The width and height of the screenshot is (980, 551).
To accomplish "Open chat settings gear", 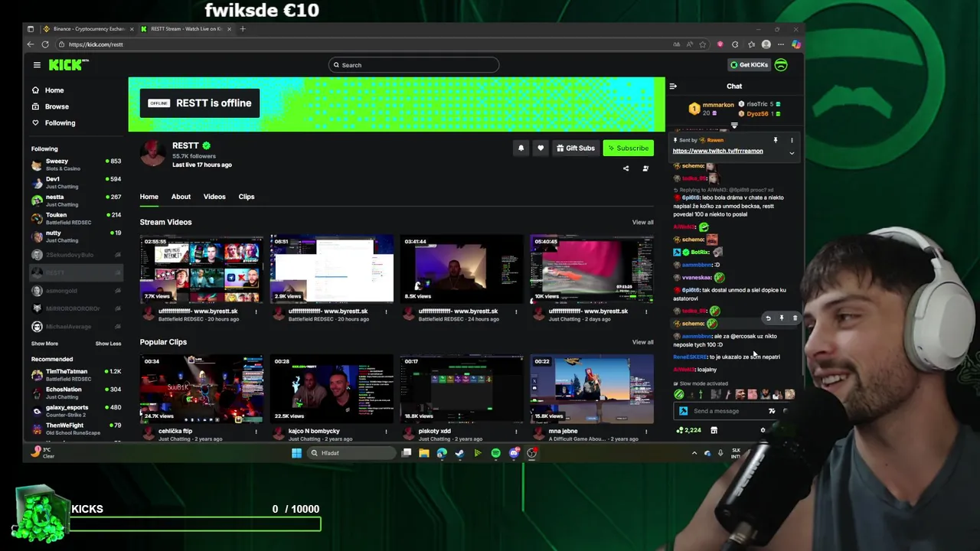I will 763,430.
